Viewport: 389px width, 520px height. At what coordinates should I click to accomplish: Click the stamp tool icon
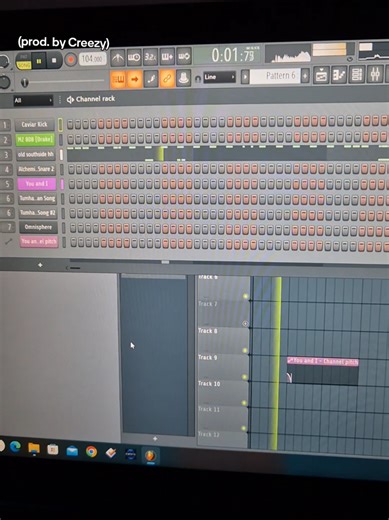click(183, 78)
